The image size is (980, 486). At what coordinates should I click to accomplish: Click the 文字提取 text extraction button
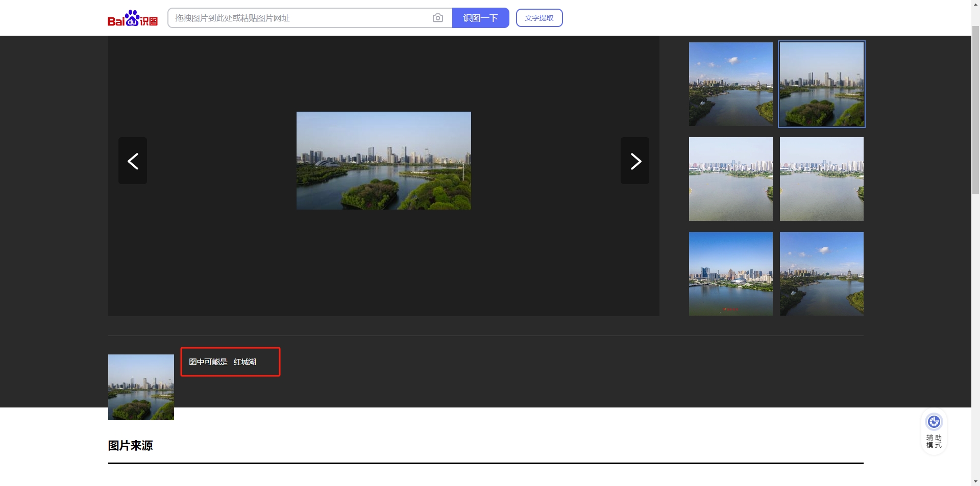click(539, 18)
